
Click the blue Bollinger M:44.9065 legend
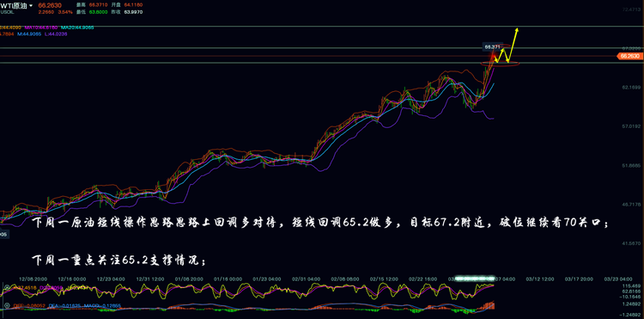(29, 34)
